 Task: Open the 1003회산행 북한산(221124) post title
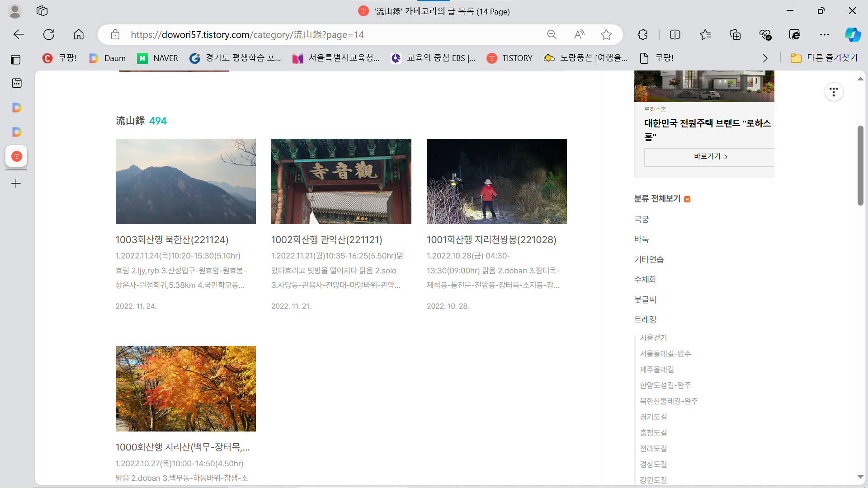coord(172,239)
